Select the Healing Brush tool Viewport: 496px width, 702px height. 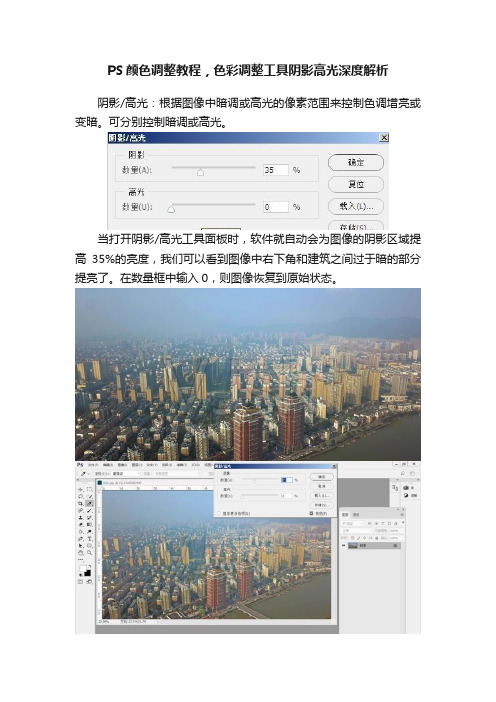point(81,510)
